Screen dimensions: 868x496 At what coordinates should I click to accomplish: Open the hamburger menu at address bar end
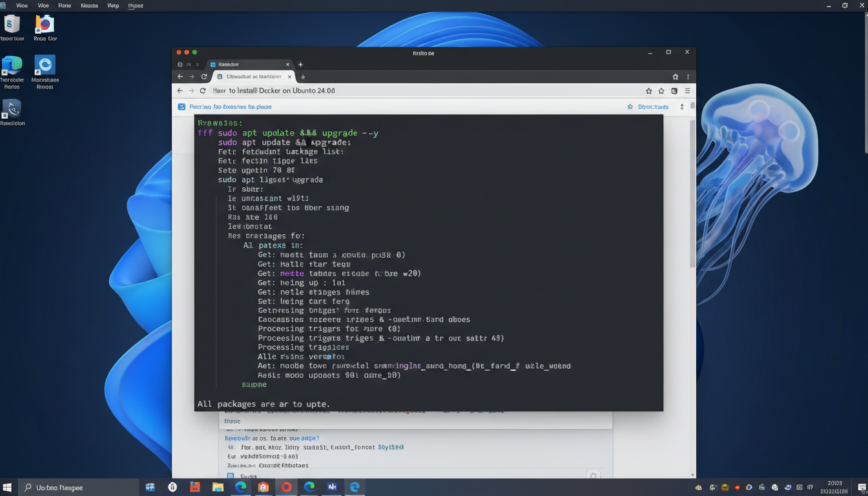click(687, 91)
